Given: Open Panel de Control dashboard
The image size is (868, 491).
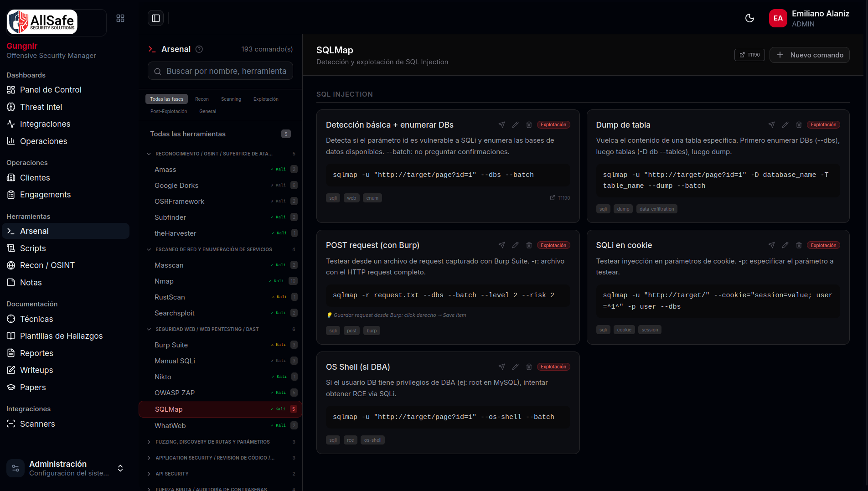Looking at the screenshot, I should pos(66,90).
